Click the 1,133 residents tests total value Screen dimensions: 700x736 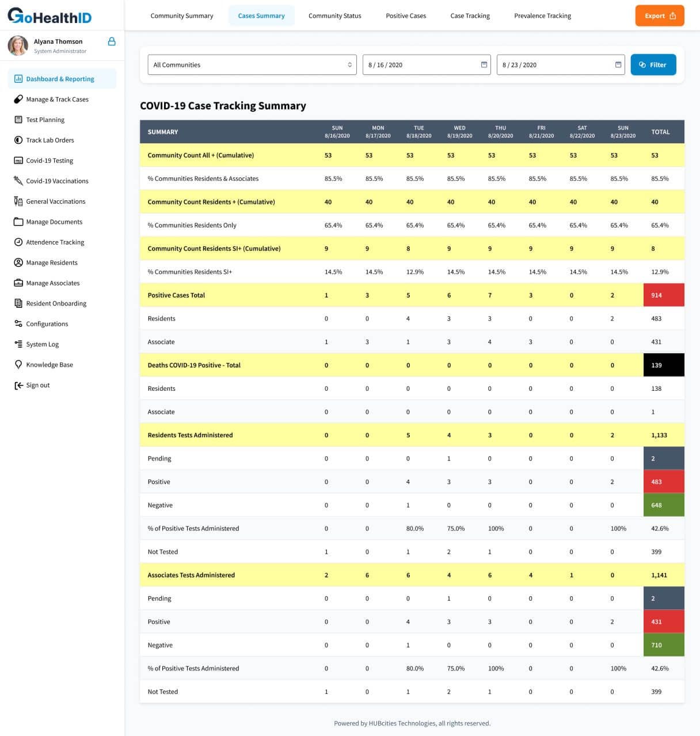(x=659, y=435)
